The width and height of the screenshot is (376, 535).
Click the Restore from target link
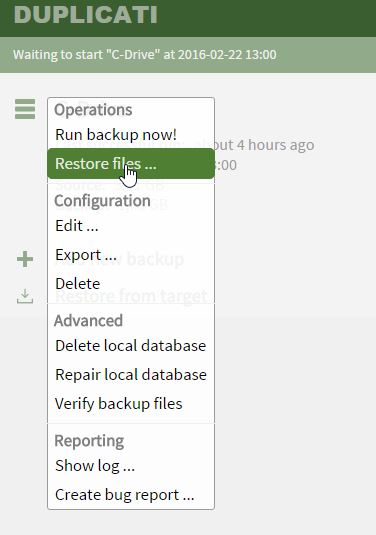click(131, 296)
